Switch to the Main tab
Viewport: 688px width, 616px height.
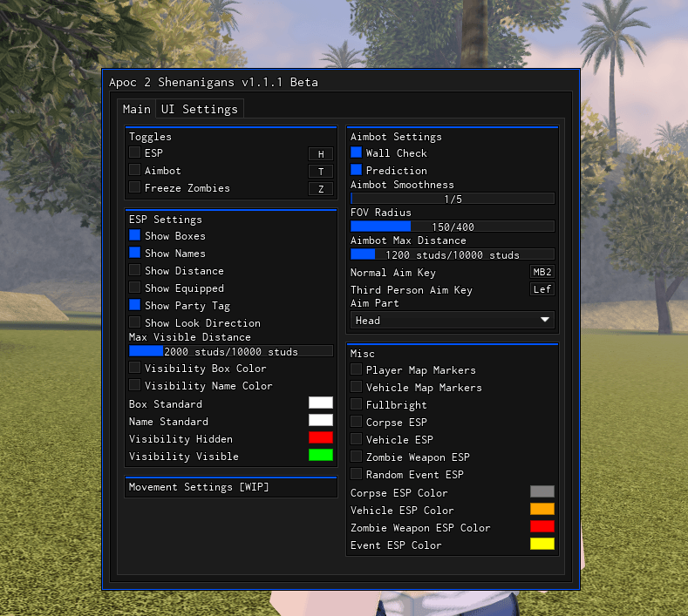(136, 109)
